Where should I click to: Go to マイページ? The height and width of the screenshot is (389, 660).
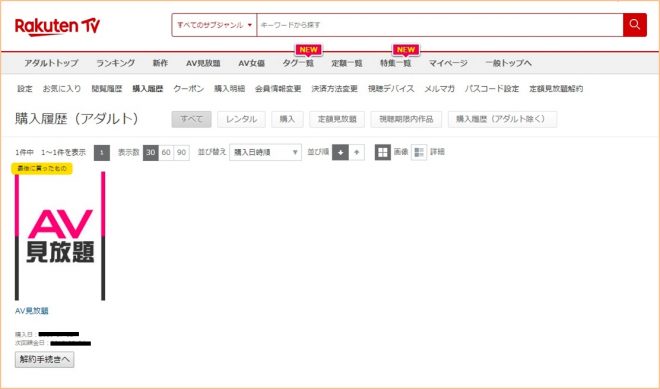[x=448, y=63]
